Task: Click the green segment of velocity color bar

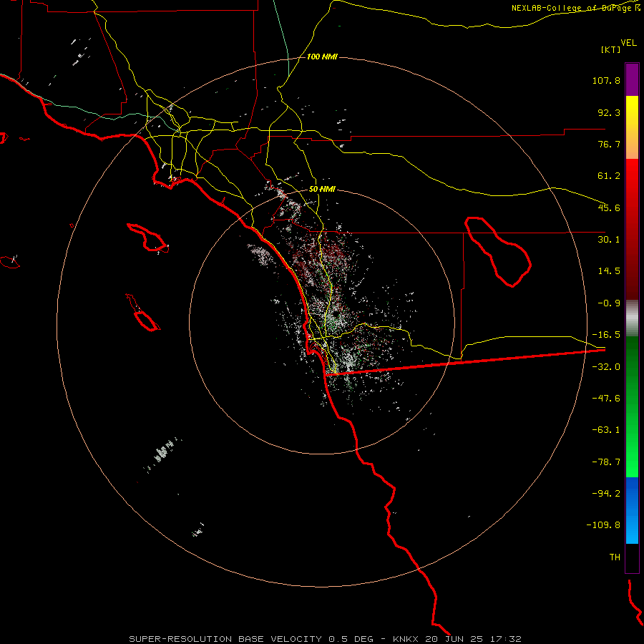Action: click(x=632, y=406)
